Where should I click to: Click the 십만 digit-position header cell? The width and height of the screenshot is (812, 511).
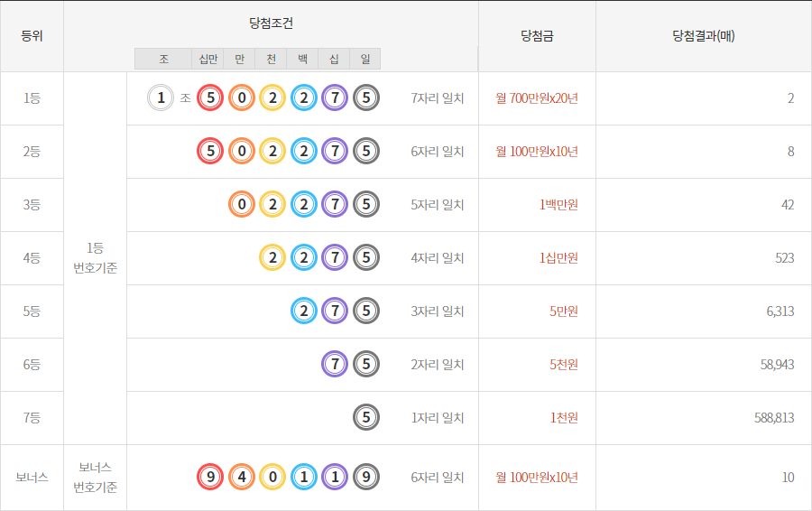point(208,59)
